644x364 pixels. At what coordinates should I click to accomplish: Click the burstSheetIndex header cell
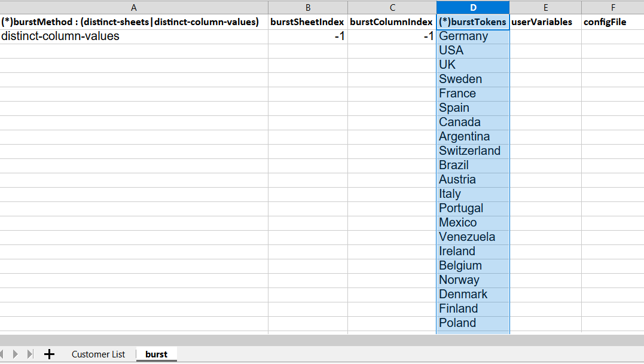(x=308, y=22)
